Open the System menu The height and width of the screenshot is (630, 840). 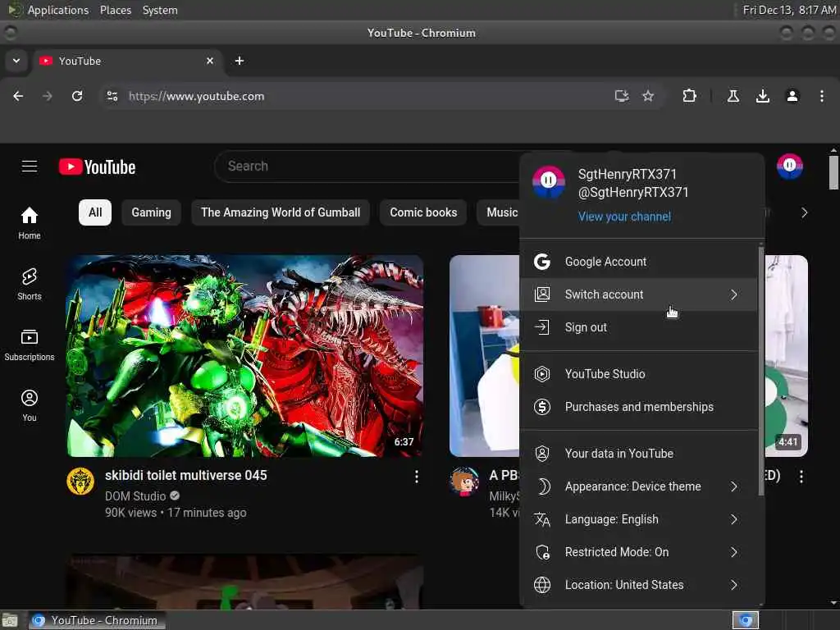[x=160, y=10]
